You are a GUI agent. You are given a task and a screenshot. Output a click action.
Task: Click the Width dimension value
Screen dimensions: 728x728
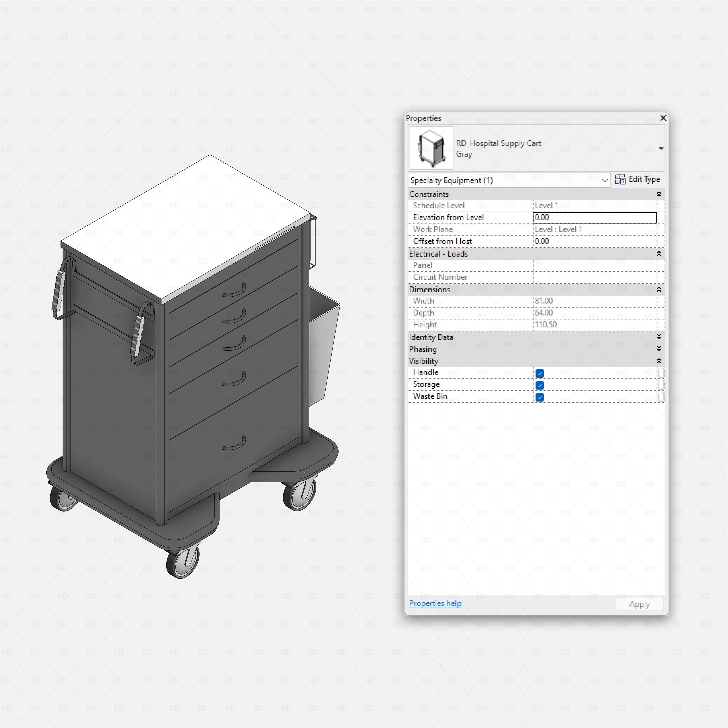click(x=594, y=301)
